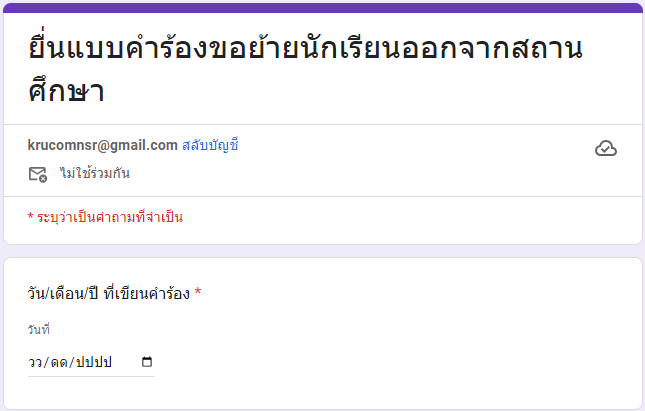Image resolution: width=645 pixels, height=411 pixels.
Task: Click the สลับบัญชี switch account link
Action: tap(210, 145)
